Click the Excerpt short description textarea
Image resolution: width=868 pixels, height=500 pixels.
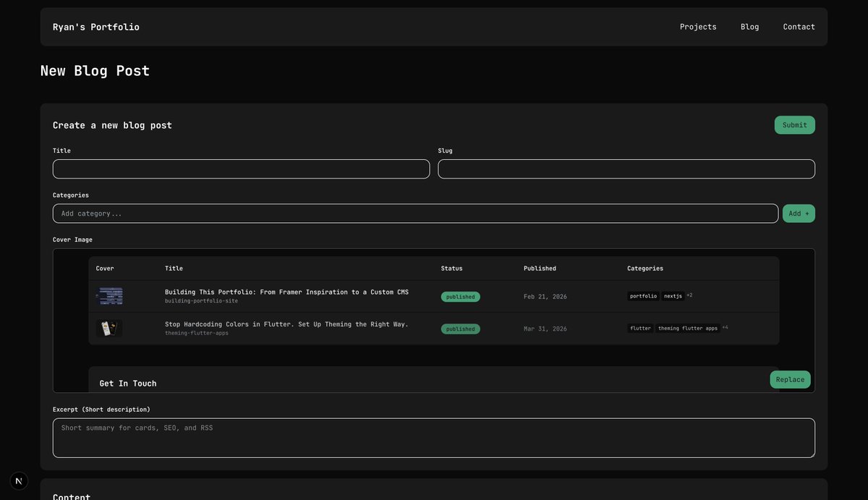[434, 438]
